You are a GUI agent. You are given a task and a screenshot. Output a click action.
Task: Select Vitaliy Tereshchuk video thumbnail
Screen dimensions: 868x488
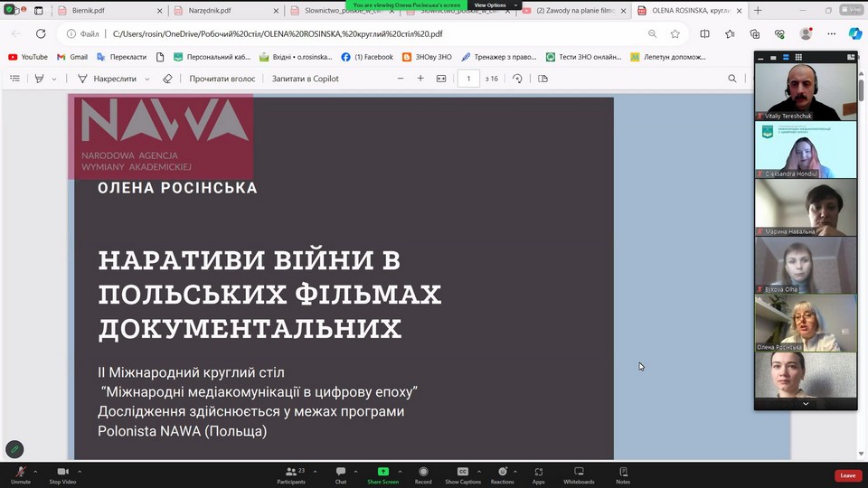pos(805,92)
